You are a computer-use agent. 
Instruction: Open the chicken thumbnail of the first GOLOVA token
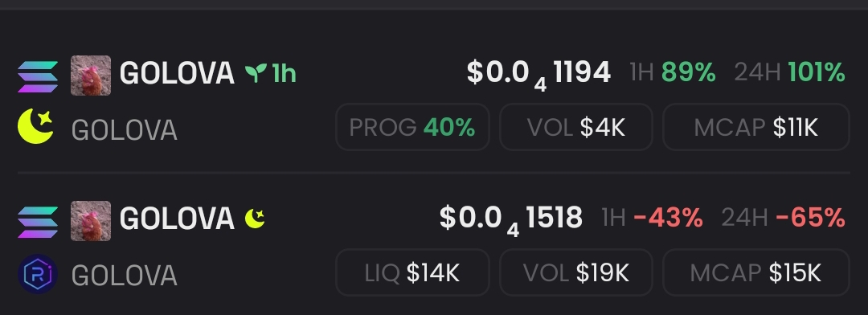tap(91, 76)
